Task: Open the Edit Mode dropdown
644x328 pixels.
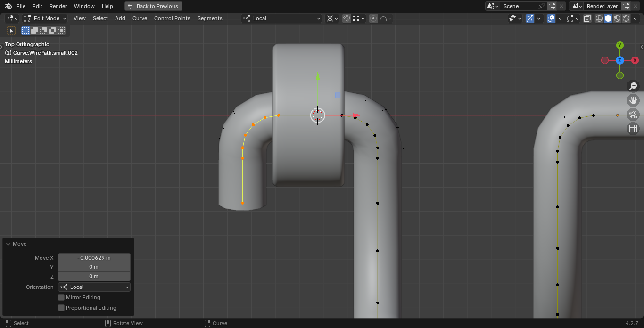Action: point(45,18)
